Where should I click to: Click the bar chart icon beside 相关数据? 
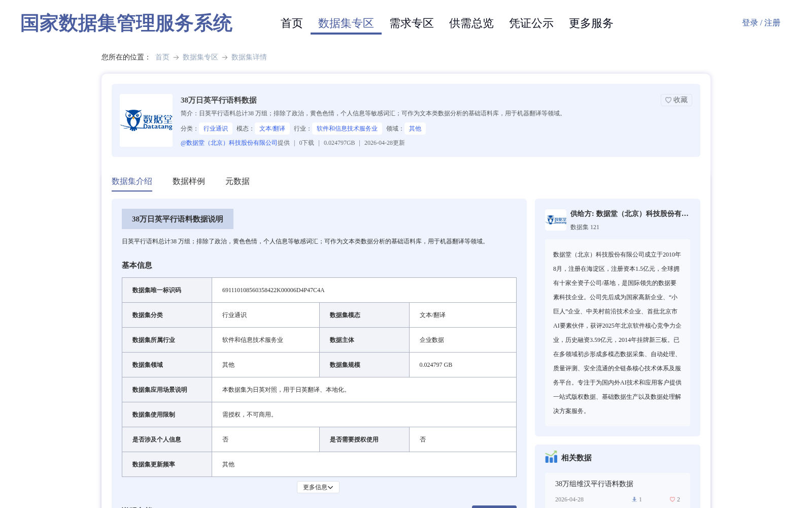pyautogui.click(x=551, y=457)
